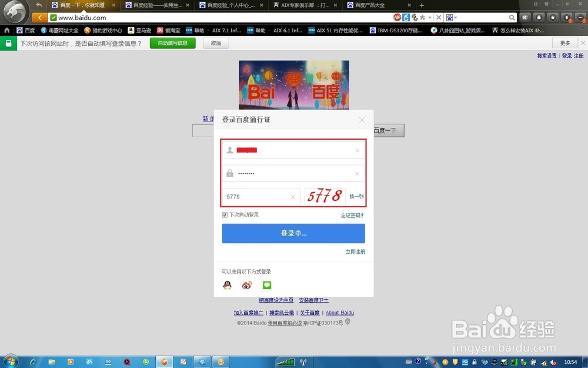Viewport: 588px width, 368px height.
Task: Open the IBM-DS3200存储 bookmark
Action: pyautogui.click(x=396, y=31)
